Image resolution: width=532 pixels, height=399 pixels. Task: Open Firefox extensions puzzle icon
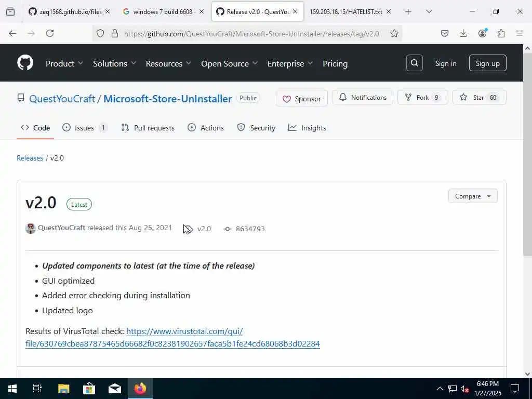501,33
